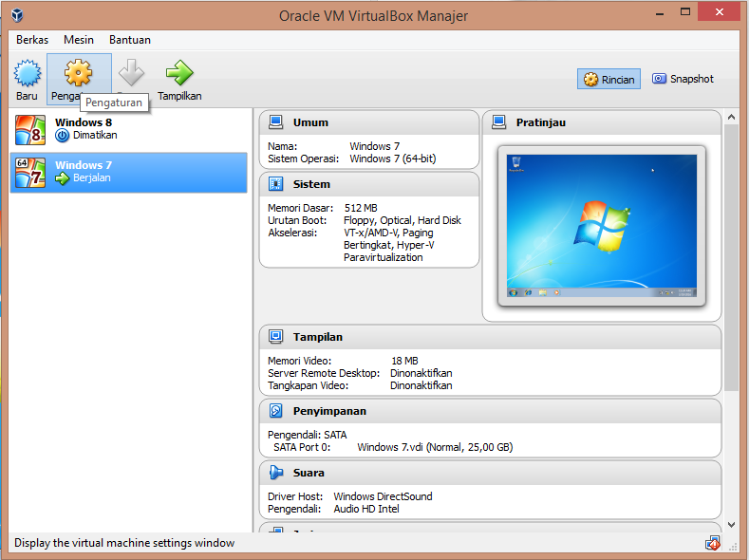The image size is (749, 560).
Task: Click the Floppy, Optical, Hard Disk text
Action: [x=403, y=220]
